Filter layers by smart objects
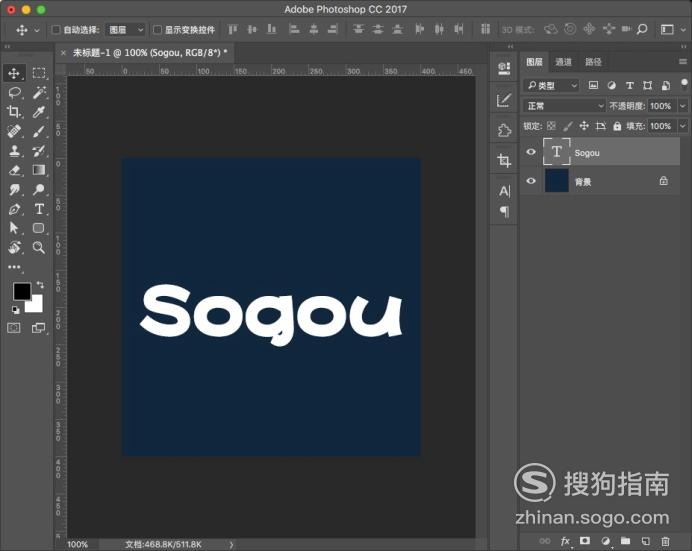 666,85
